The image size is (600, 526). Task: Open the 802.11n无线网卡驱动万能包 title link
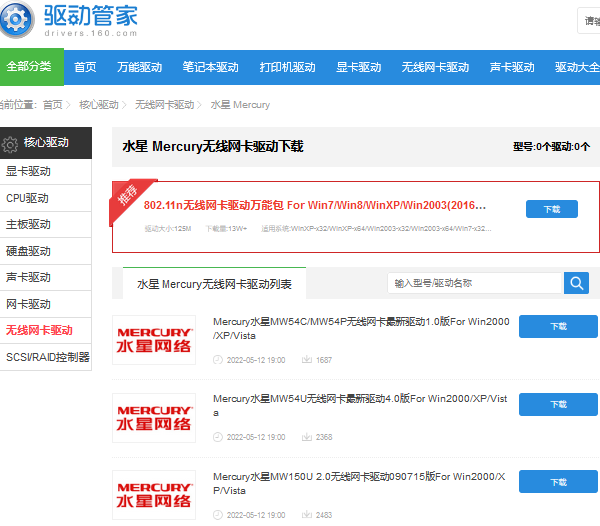tap(314, 205)
